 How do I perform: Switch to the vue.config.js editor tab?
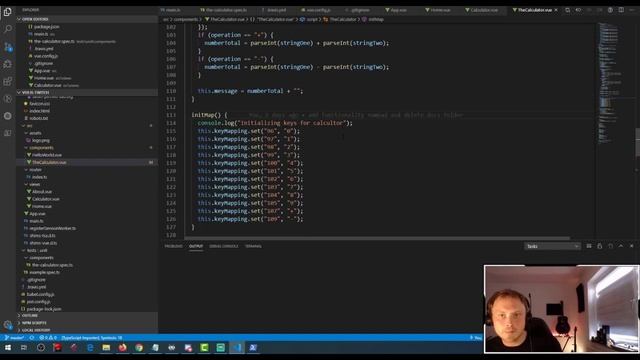tap(317, 10)
